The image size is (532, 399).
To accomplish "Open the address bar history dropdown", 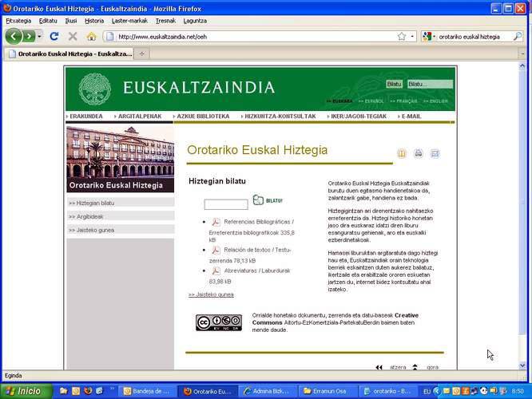I will [x=412, y=36].
